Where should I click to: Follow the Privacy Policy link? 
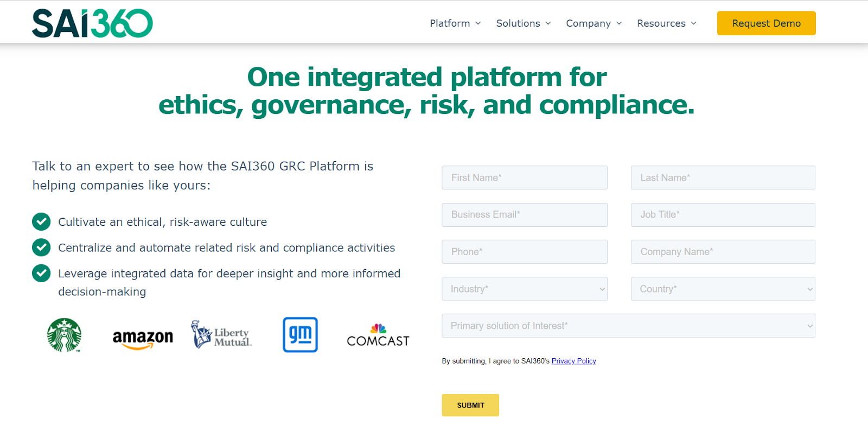coord(573,361)
